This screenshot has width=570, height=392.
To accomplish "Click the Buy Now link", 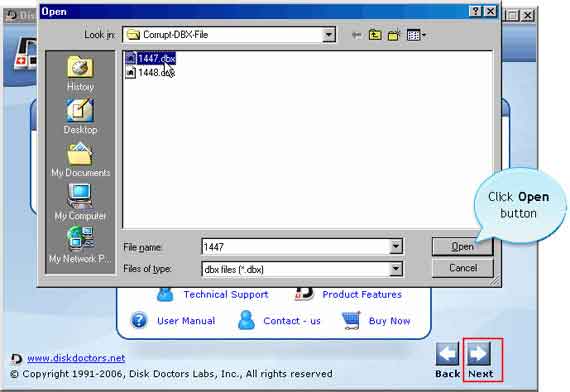I will (389, 321).
